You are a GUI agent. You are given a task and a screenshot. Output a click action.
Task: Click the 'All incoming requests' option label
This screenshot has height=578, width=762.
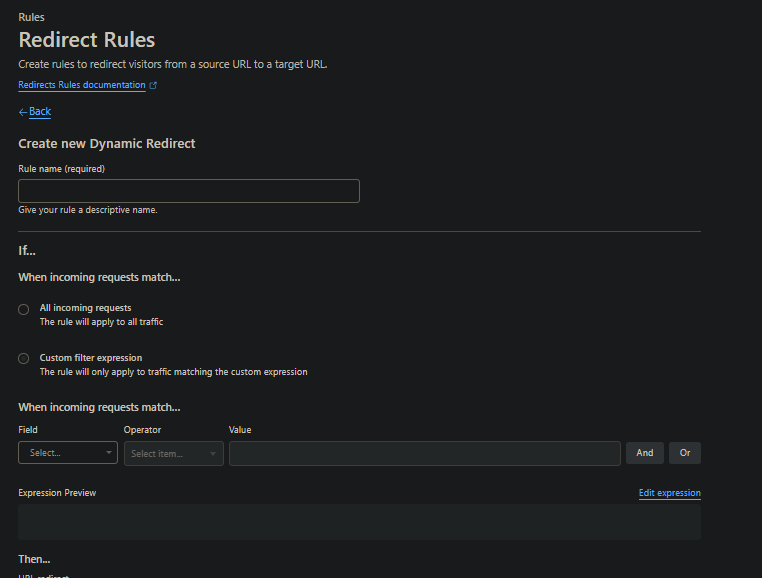(85, 308)
